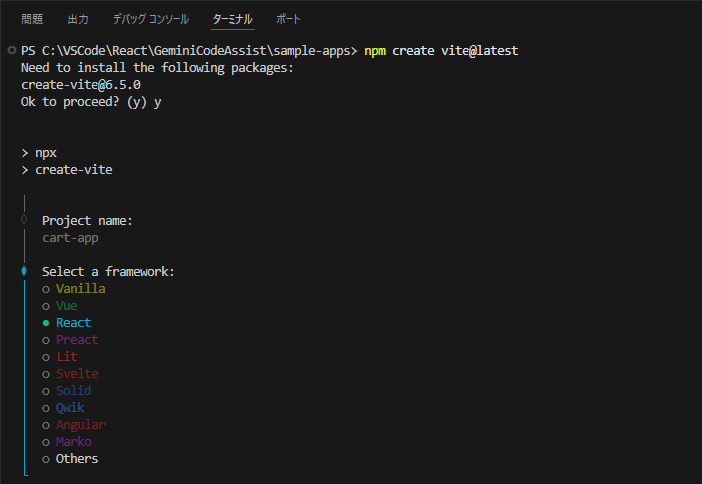The width and height of the screenshot is (702, 484).
Task: Select the ターミナル tab
Action: tap(232, 19)
